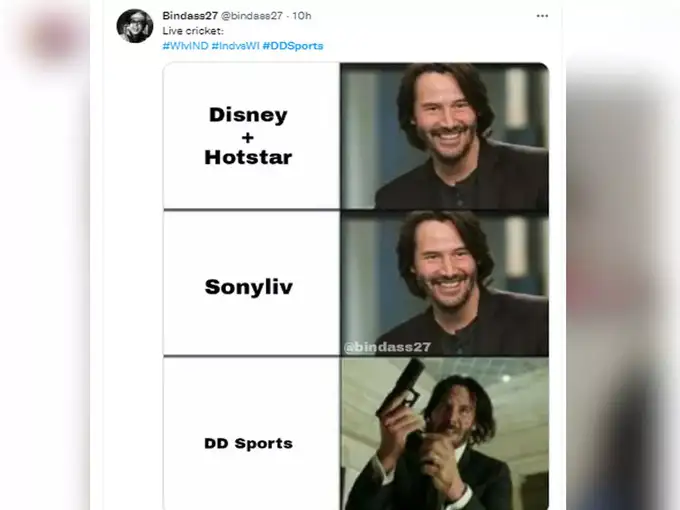The height and width of the screenshot is (510, 680).
Task: Click the 'Disney + Hotstar' meme panel
Action: pos(252,135)
